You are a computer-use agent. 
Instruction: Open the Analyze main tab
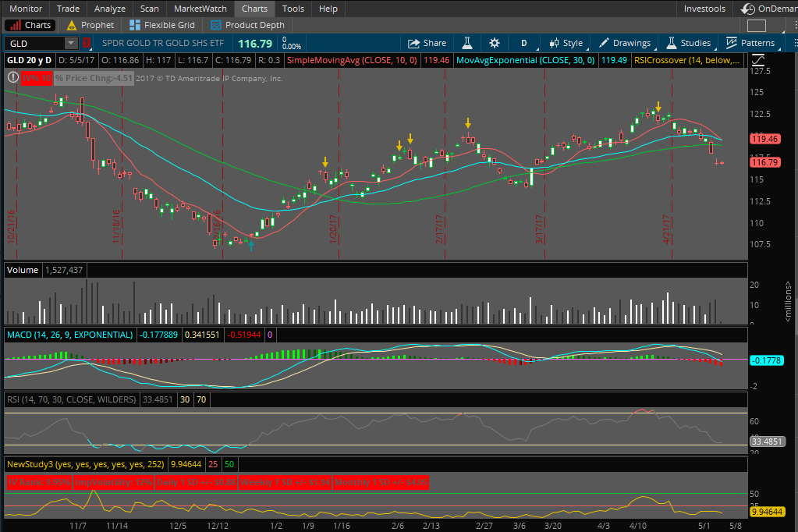click(x=109, y=9)
